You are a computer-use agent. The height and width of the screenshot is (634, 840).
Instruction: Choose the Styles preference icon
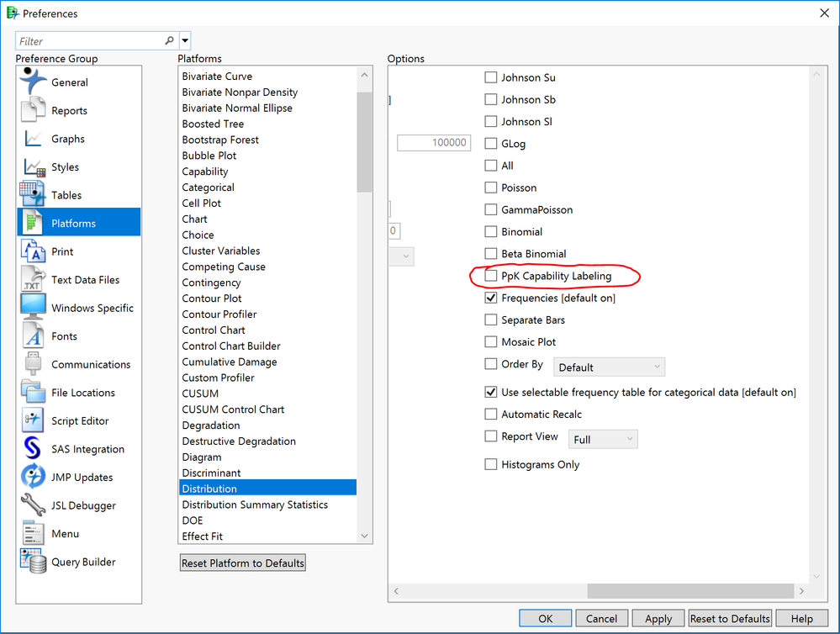[x=34, y=166]
